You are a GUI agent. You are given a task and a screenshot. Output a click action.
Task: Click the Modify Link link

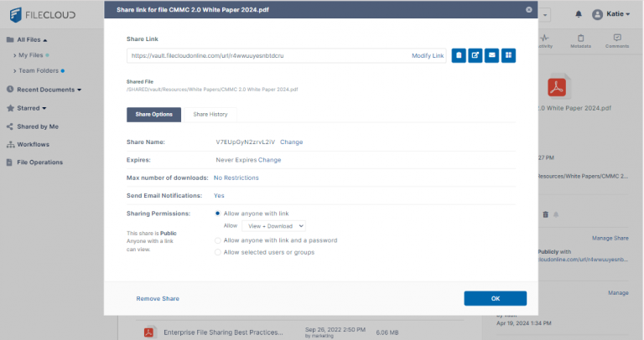[428, 55]
